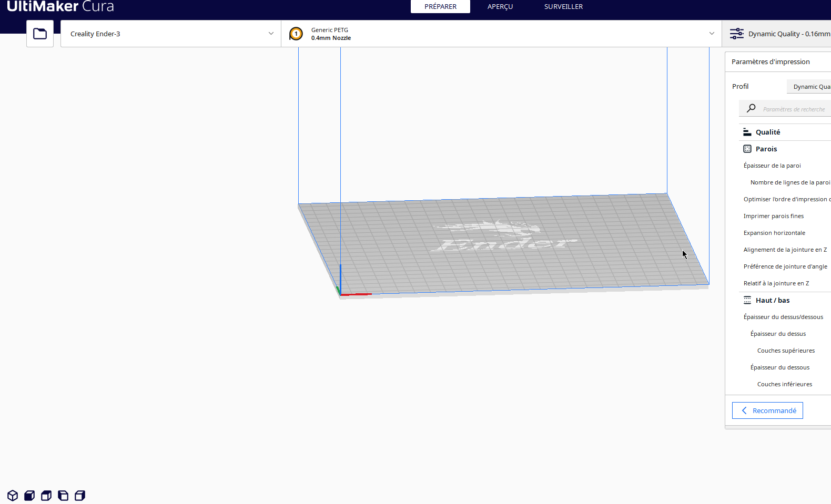Select Couches inférieures setting
The image size is (831, 504).
point(785,384)
